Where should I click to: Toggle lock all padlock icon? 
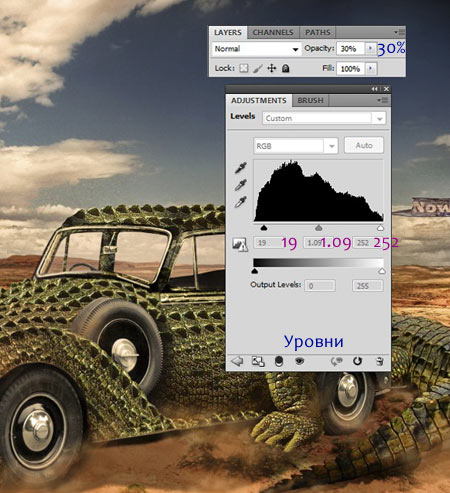tap(286, 68)
